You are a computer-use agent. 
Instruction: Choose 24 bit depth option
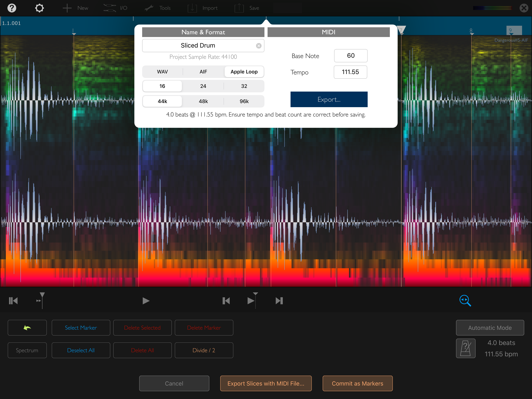pos(203,86)
